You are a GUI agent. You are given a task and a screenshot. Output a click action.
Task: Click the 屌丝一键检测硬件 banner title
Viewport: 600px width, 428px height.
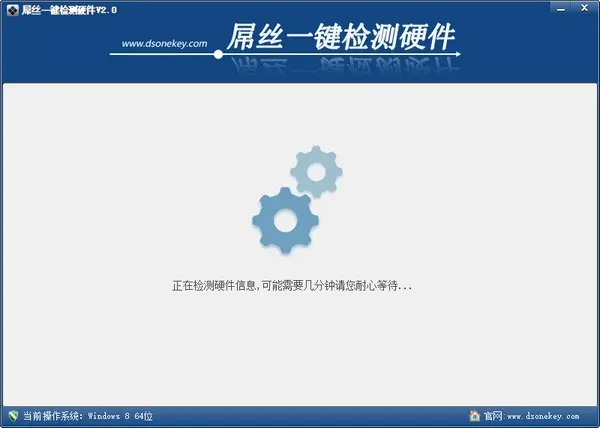341,37
